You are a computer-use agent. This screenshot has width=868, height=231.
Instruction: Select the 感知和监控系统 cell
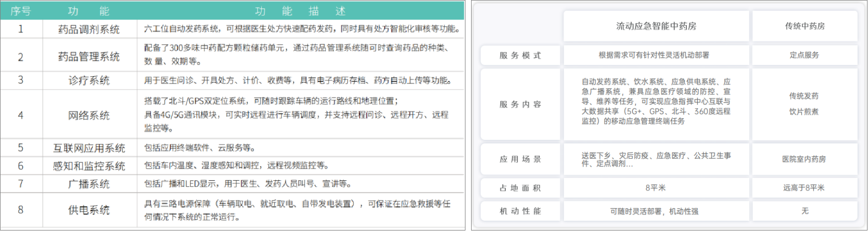(x=89, y=166)
